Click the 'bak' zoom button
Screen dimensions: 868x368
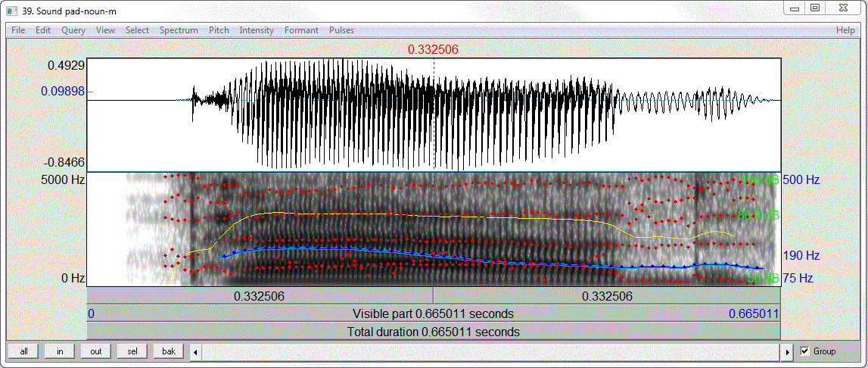(169, 351)
